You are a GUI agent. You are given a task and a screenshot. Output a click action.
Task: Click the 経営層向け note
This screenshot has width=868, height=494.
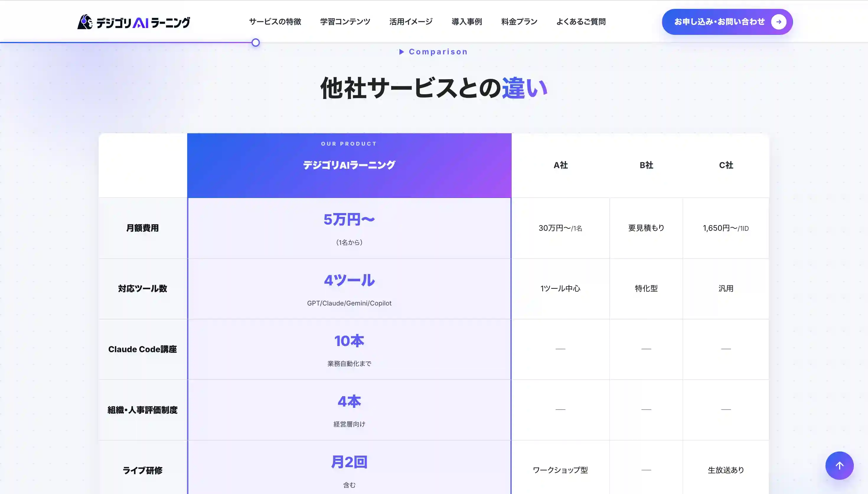[349, 424]
